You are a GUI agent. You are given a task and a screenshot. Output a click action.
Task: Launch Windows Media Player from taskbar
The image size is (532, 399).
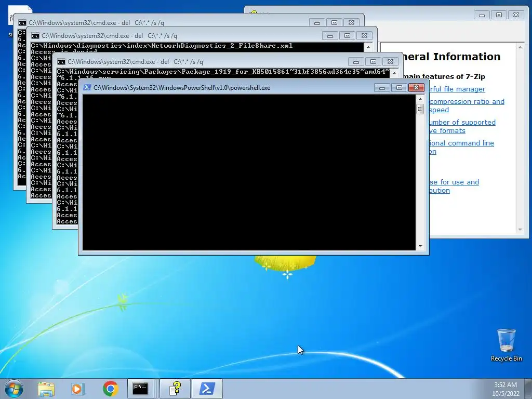click(x=78, y=389)
